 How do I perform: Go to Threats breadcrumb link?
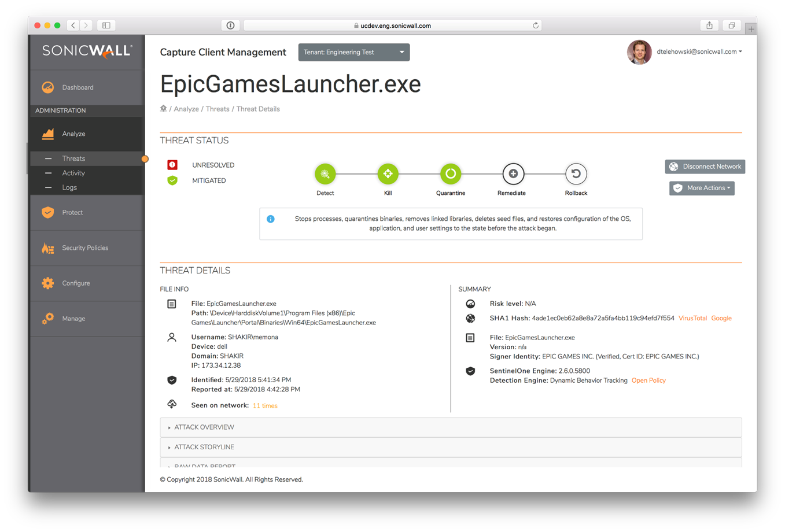(x=218, y=109)
